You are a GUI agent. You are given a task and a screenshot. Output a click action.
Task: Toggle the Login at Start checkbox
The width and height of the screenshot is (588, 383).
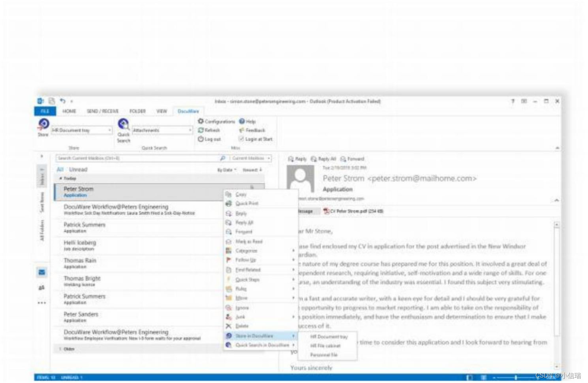pyautogui.click(x=241, y=139)
